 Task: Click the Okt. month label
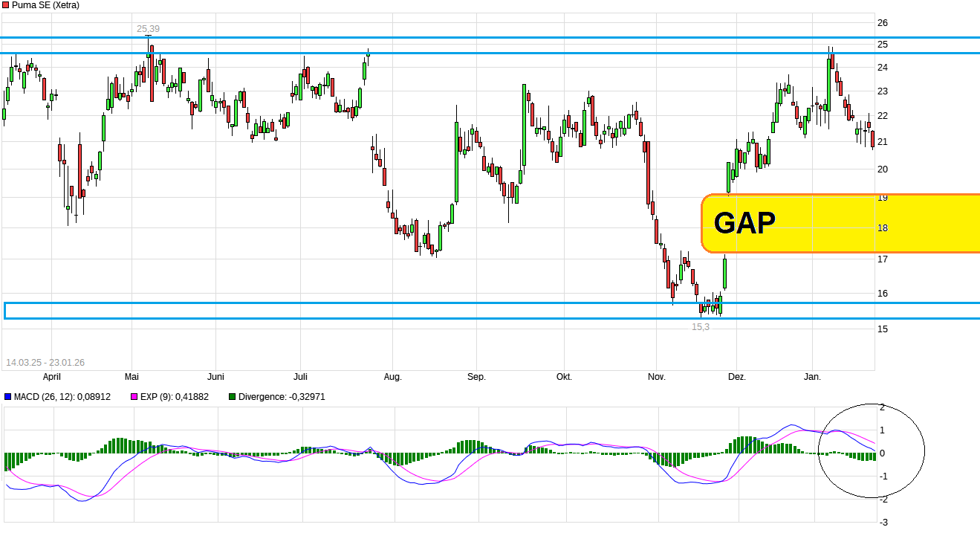[x=564, y=377]
